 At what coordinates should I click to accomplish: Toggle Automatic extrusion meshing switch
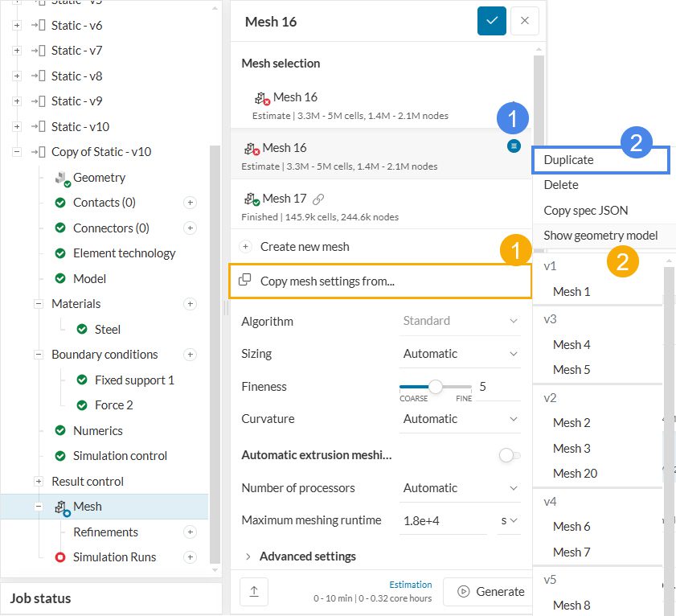tap(509, 456)
